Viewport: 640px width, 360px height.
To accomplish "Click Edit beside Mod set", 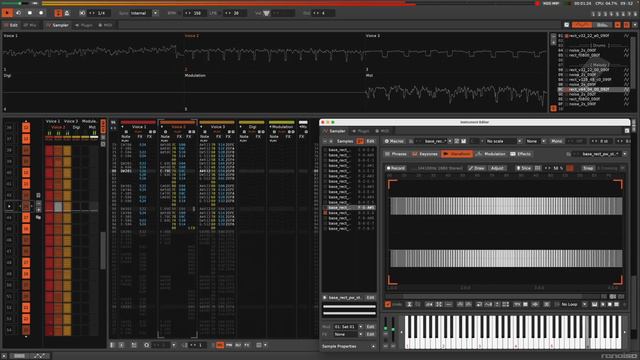I will 370,327.
